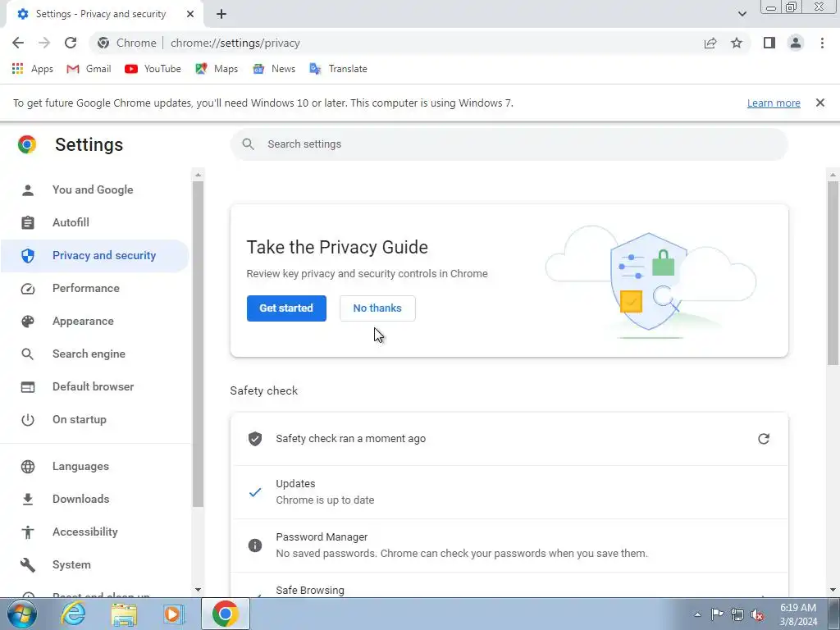
Task: Open Default browser settings
Action: pos(95,386)
